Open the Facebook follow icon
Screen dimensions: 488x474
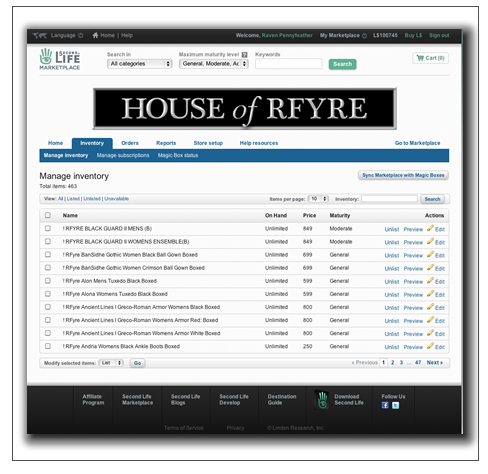click(385, 405)
